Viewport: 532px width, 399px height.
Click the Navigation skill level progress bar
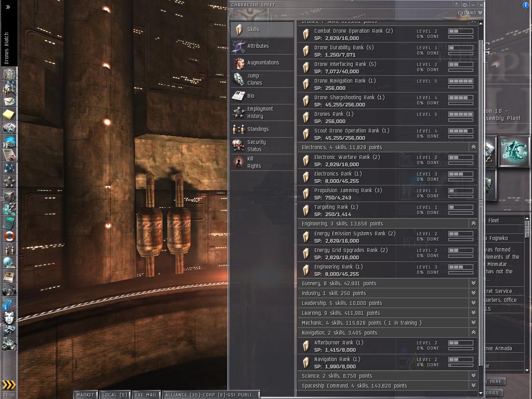461,360
